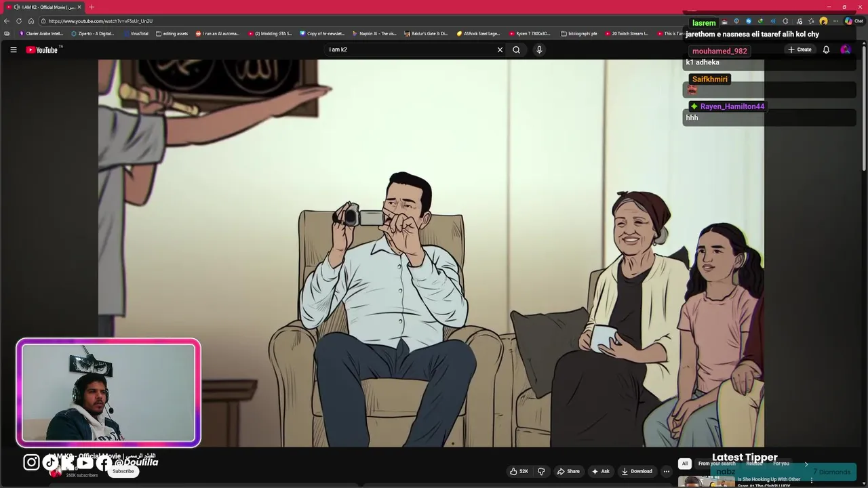868x488 pixels.
Task: Open the VirusTotal bookmark
Action: point(136,33)
